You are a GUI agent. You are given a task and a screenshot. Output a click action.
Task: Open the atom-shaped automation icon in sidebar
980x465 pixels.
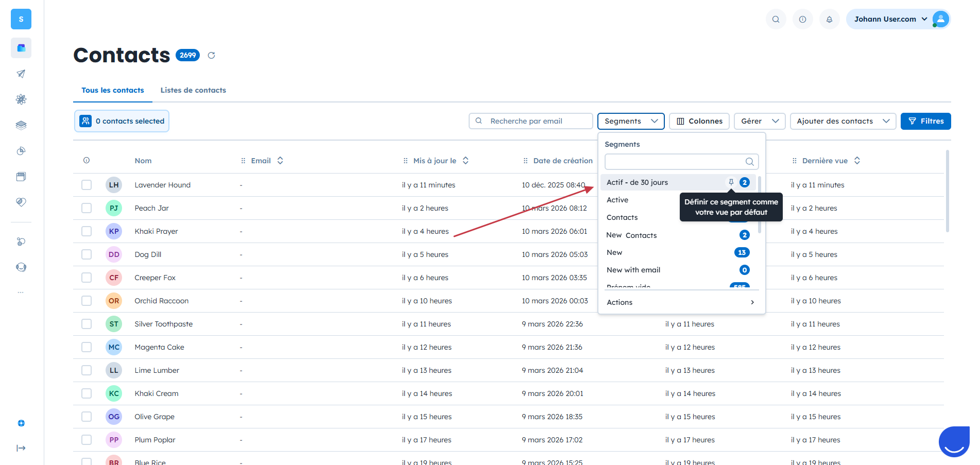[21, 99]
